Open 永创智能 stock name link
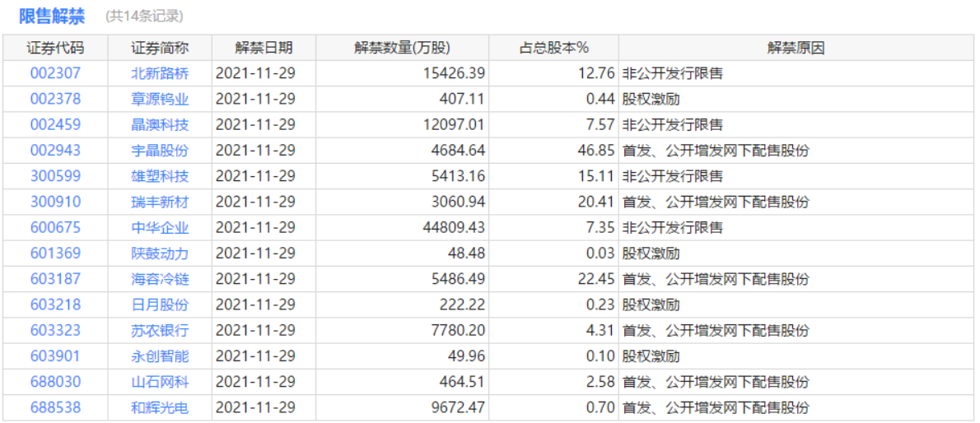The height and width of the screenshot is (423, 980). coord(160,356)
